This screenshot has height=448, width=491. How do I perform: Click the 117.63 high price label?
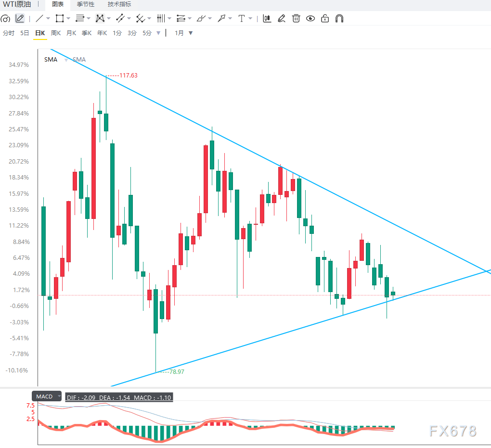[x=129, y=76]
